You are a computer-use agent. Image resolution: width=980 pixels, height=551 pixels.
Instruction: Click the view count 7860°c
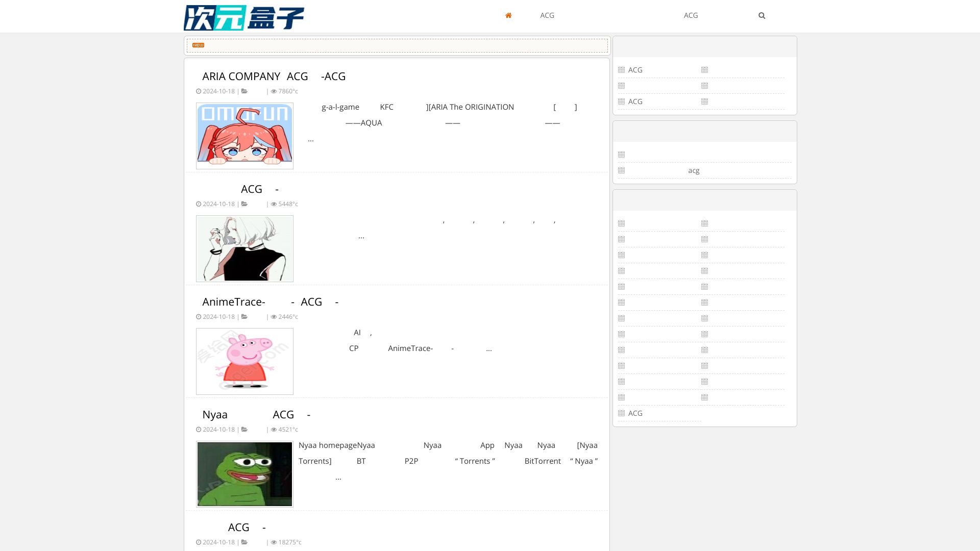[288, 91]
